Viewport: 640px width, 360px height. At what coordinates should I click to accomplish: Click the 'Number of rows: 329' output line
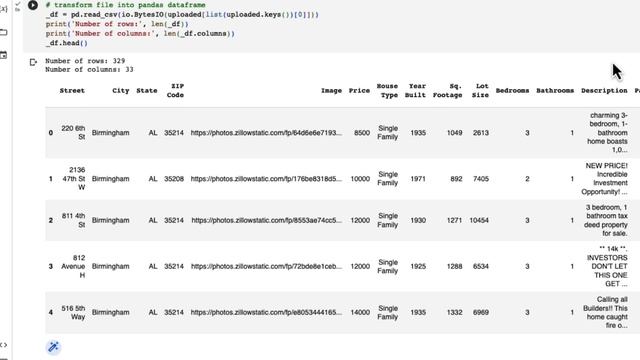coord(85,61)
